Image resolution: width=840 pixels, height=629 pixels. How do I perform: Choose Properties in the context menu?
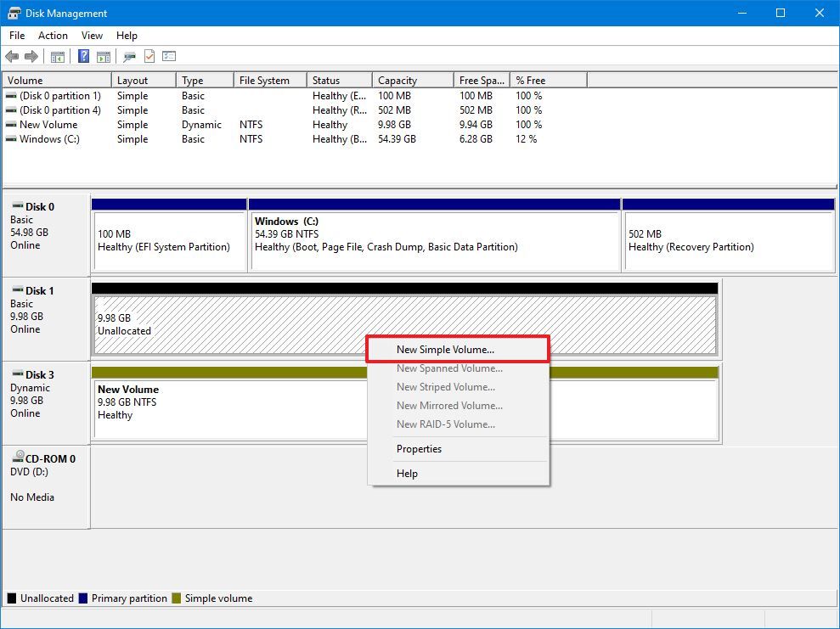pos(419,449)
